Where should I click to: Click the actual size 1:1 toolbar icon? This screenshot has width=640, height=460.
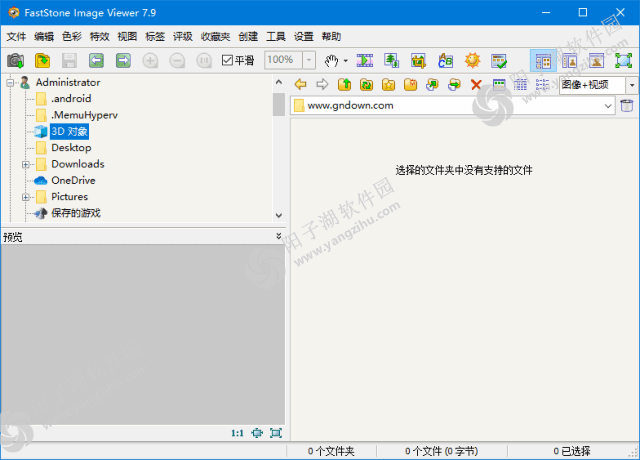pyautogui.click(x=204, y=61)
